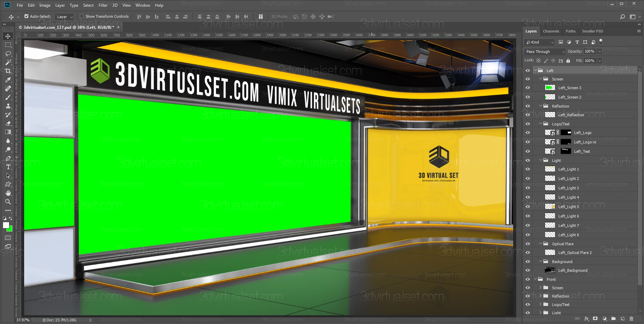
Task: Select the Hand tool
Action: tap(8, 193)
